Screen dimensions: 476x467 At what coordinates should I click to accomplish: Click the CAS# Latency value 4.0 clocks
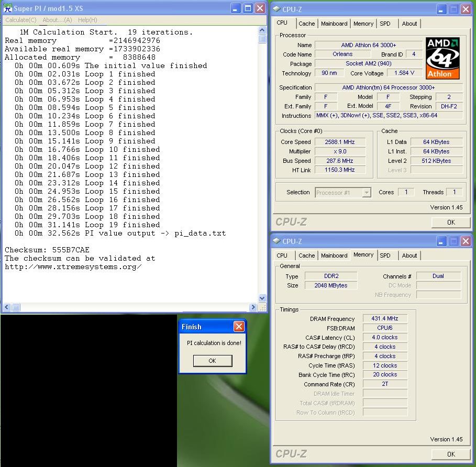[385, 337]
